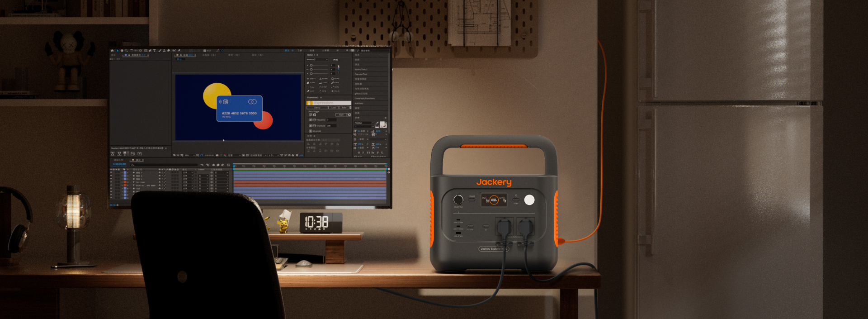Click the Apply button in iExpressions
This screenshot has height=319, width=868.
coord(341,115)
